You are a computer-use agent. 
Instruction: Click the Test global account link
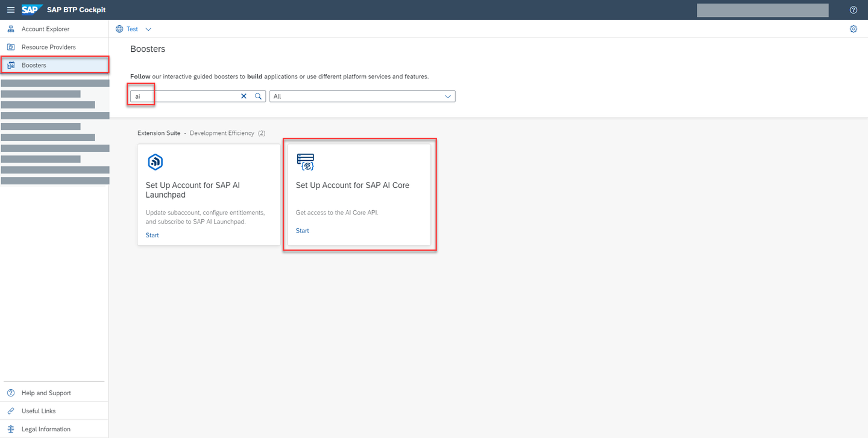pyautogui.click(x=132, y=29)
